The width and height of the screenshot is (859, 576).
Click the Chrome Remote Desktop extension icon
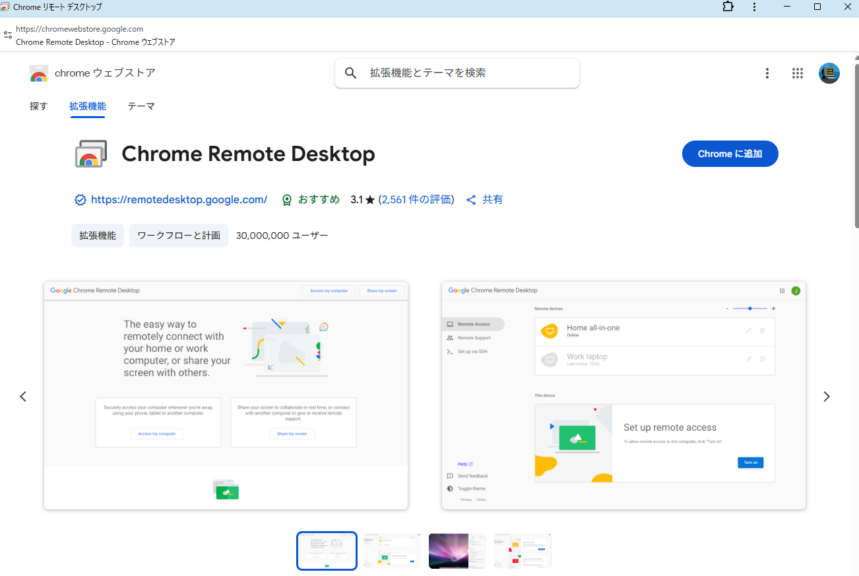point(90,154)
